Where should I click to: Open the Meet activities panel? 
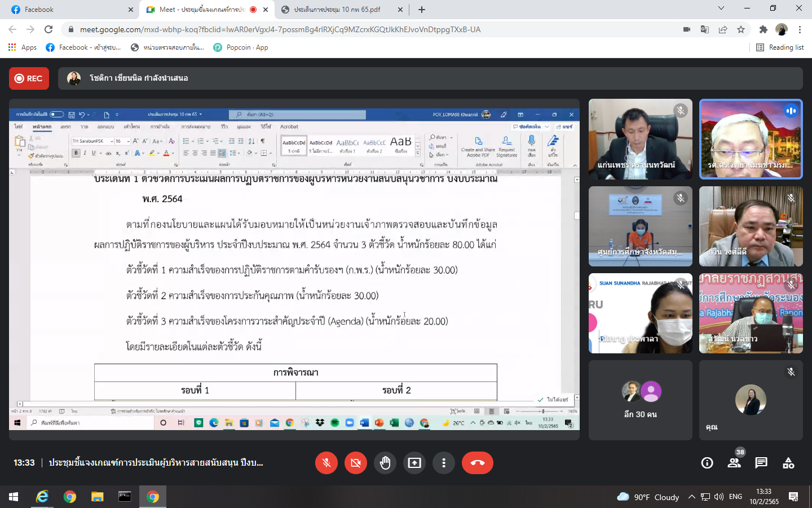[x=788, y=463]
